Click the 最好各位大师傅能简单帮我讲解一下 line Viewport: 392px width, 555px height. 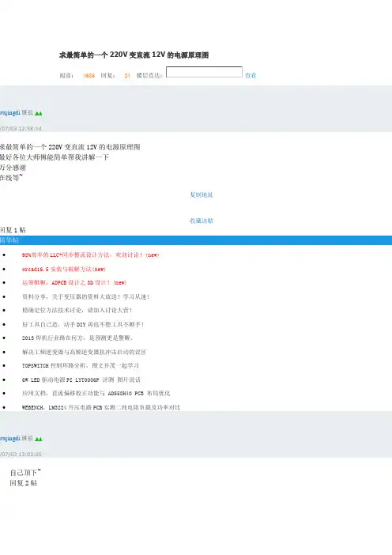(54, 157)
